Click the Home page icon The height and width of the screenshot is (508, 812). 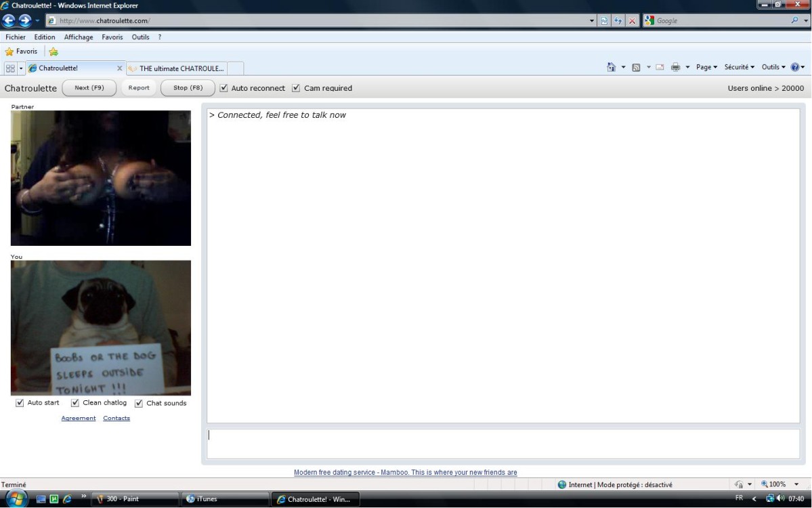[x=611, y=67]
